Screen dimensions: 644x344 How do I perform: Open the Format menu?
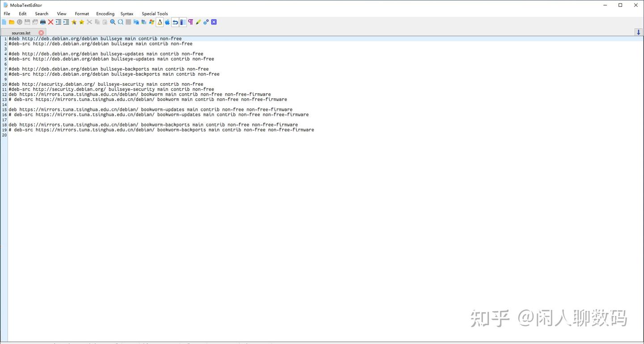tap(82, 14)
